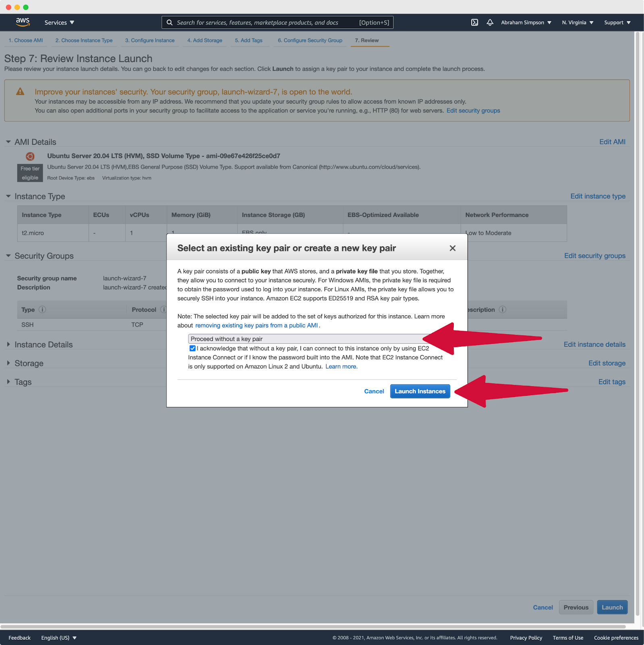Screen dimensions: 644x645
Task: Click the horizontal scrollbar at bottom
Action: coord(313,627)
